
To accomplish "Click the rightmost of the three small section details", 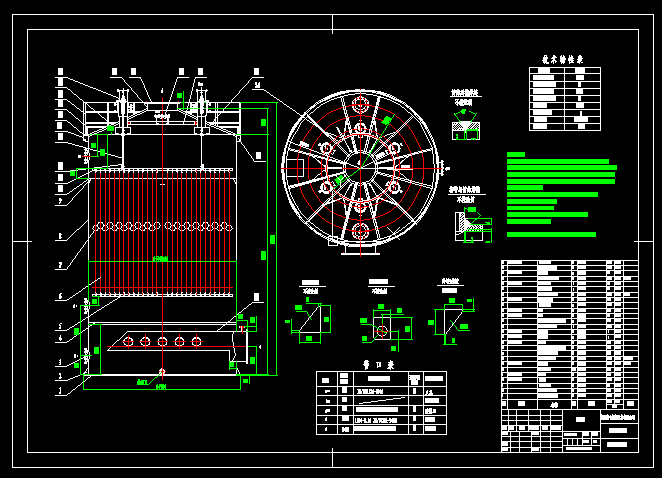I will click(x=448, y=320).
